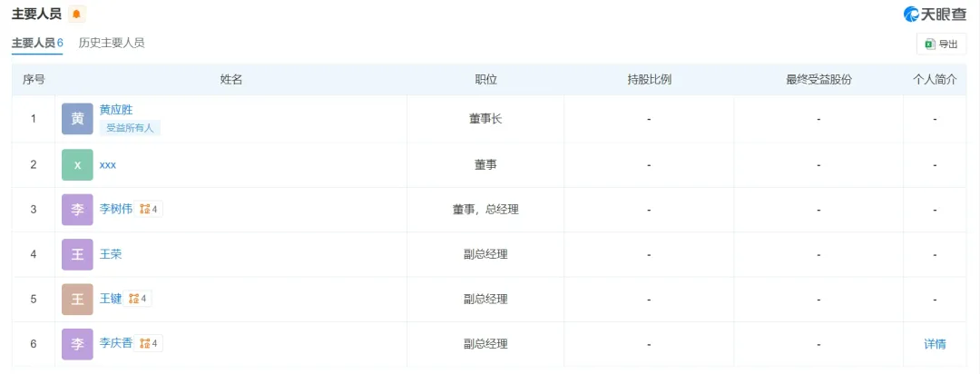Open 李庆香's related companies badge
The height and width of the screenshot is (374, 980).
[x=150, y=344]
